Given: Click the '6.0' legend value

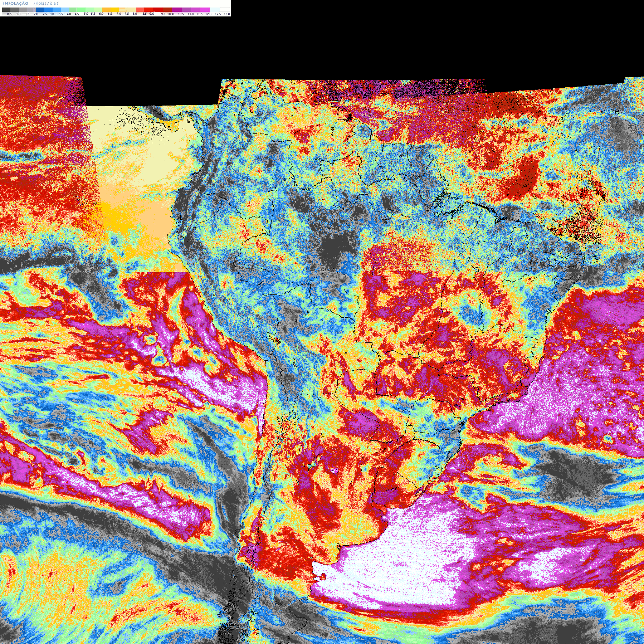Looking at the screenshot, I should [101, 14].
